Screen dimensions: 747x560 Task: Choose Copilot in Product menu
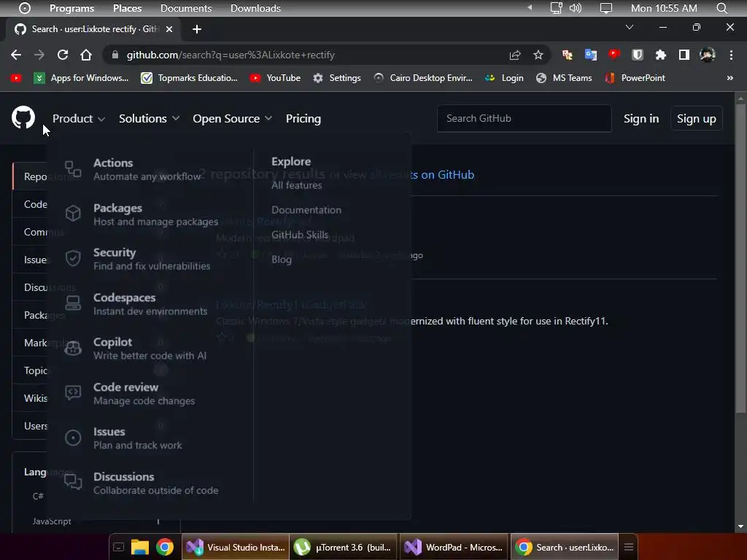pyautogui.click(x=150, y=349)
